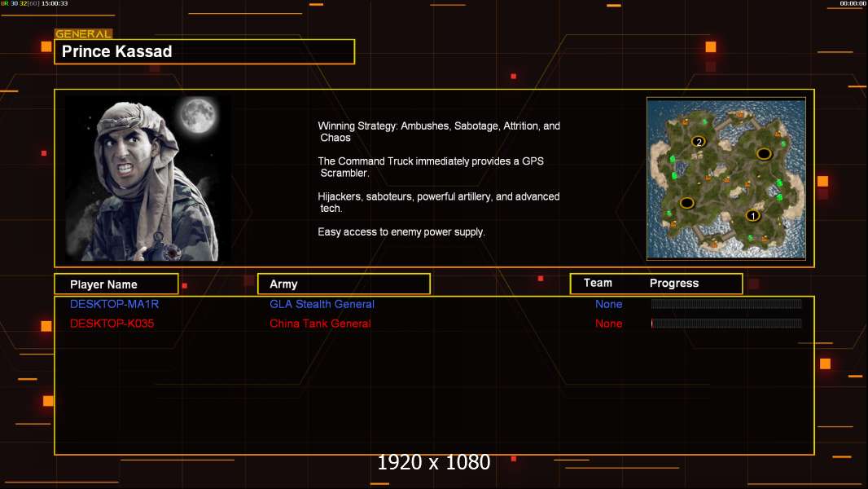Click the red None team value
868x489 pixels.
[608, 324]
